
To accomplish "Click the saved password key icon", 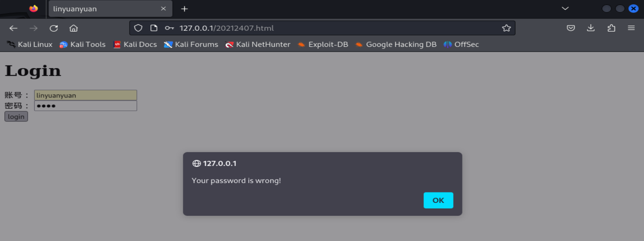I will [169, 28].
